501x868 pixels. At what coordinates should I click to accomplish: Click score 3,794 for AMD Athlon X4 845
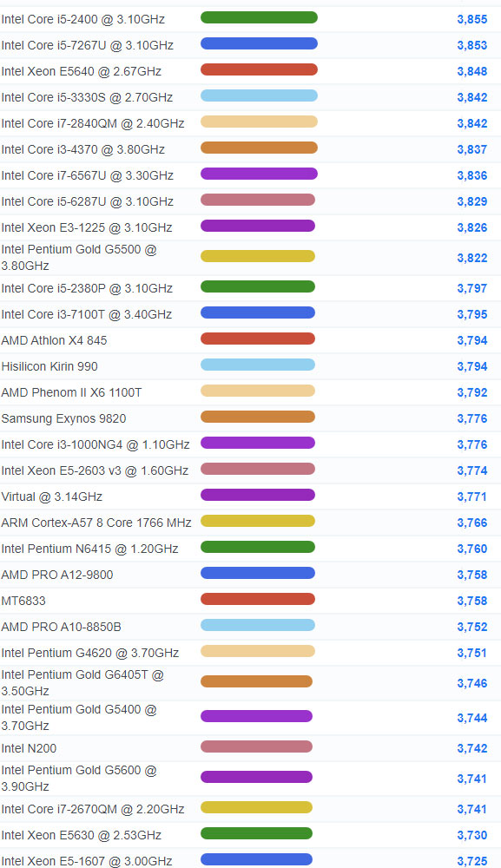point(472,340)
